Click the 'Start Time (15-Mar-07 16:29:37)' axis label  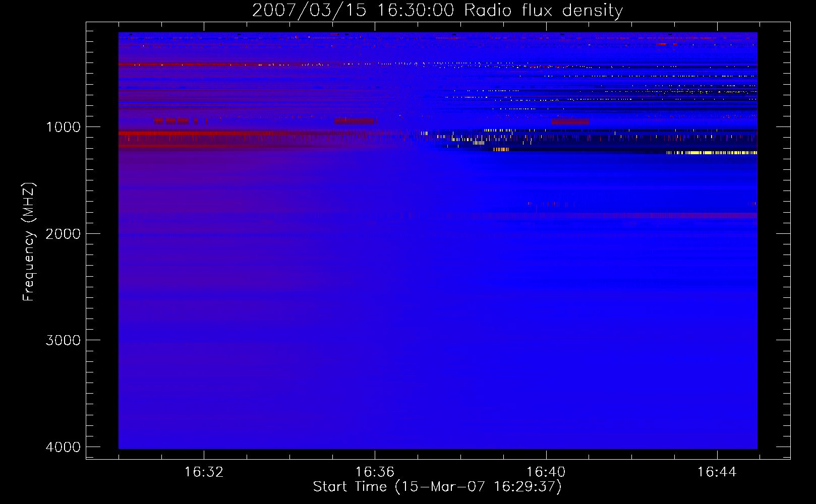(437, 487)
